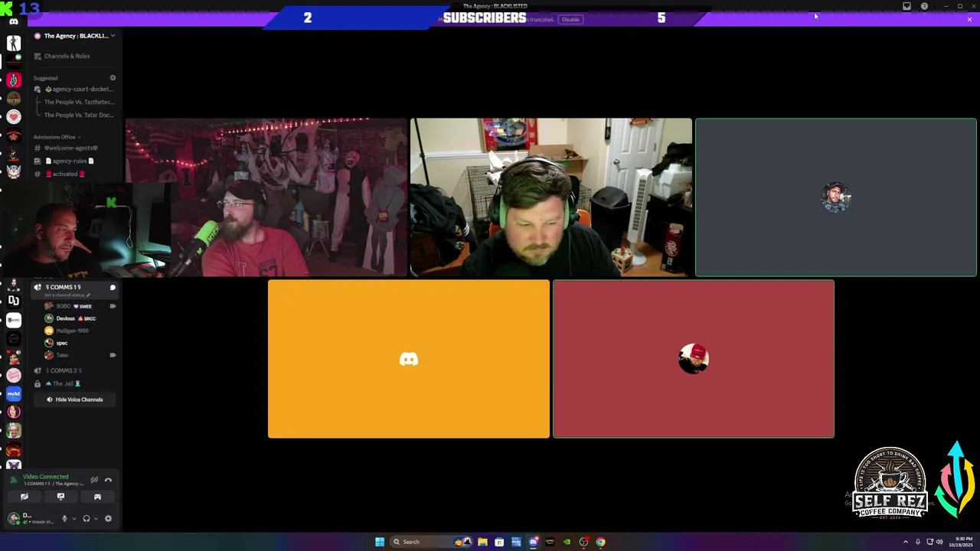
Task: Focus the orange Discord logo tile
Action: click(409, 359)
